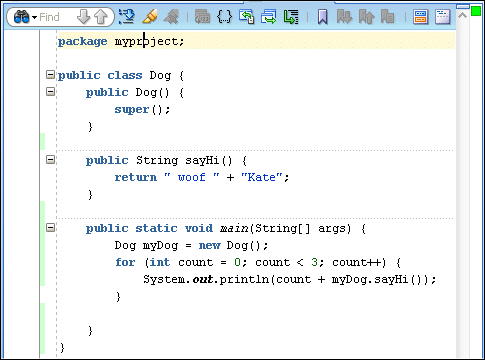Click the 'return' keyword
The width and height of the screenshot is (485, 360).
(136, 177)
